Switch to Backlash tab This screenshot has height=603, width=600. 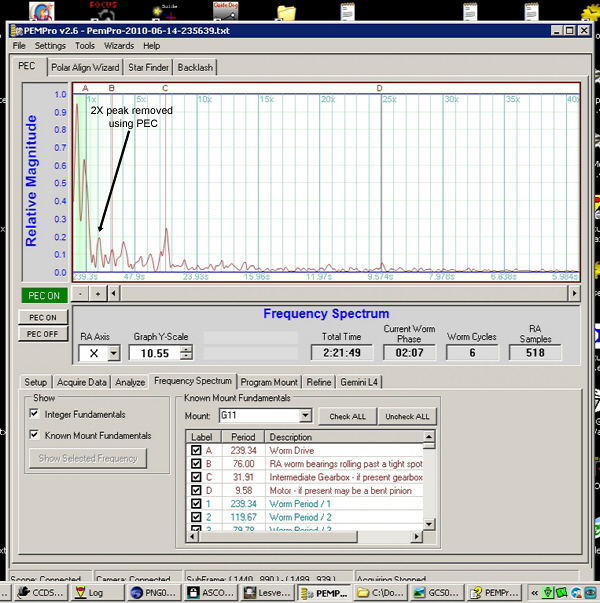pyautogui.click(x=195, y=67)
